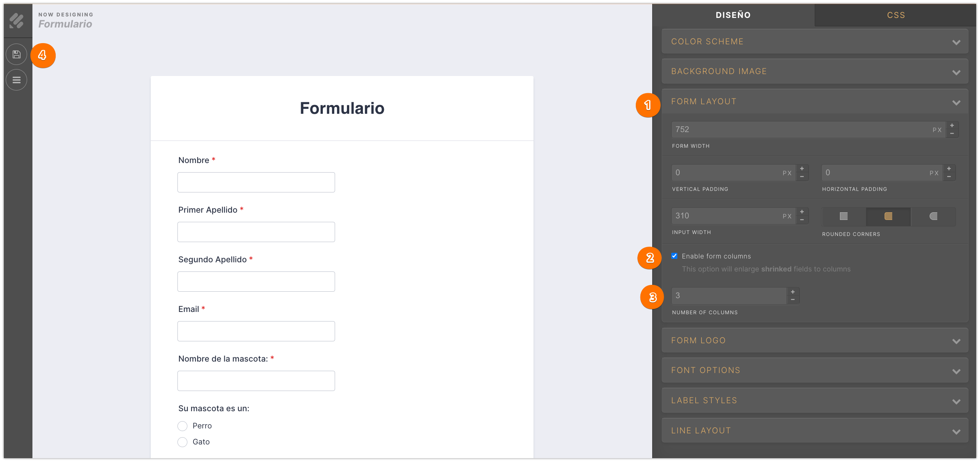This screenshot has height=462, width=980.
Task: Select the Perro radio option
Action: pyautogui.click(x=182, y=426)
